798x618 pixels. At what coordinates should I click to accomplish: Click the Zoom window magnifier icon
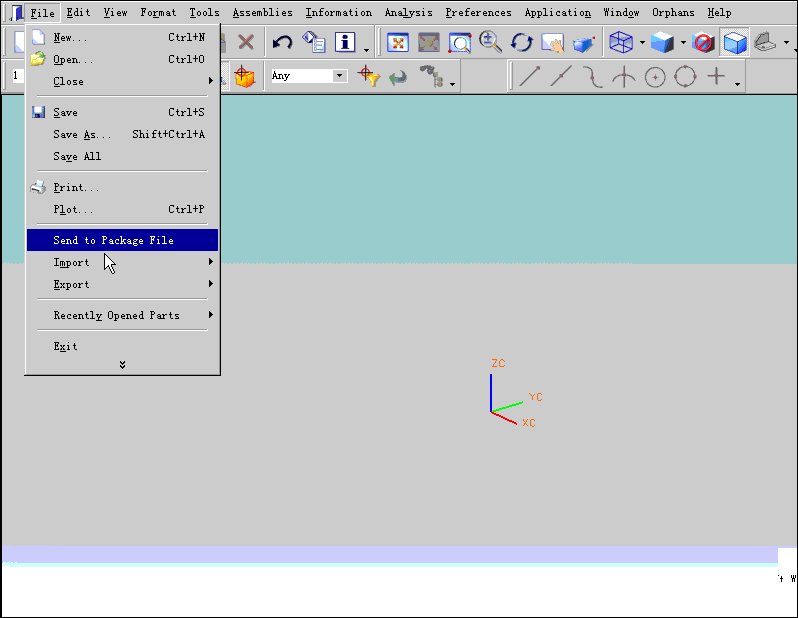460,42
